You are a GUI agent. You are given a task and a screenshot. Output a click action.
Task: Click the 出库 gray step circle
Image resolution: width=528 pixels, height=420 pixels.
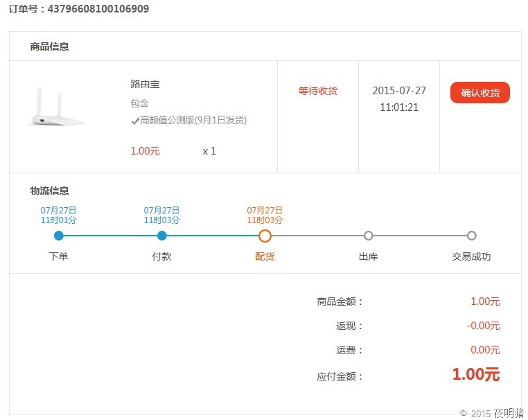point(368,236)
